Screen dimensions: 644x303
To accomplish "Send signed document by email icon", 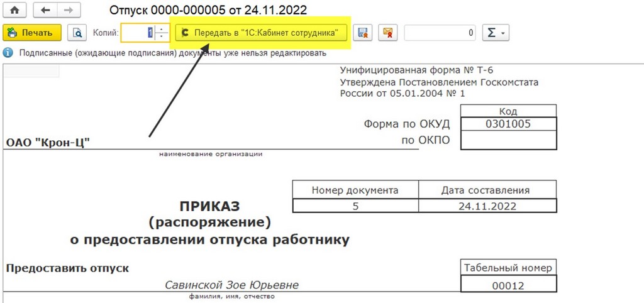I will tap(387, 33).
